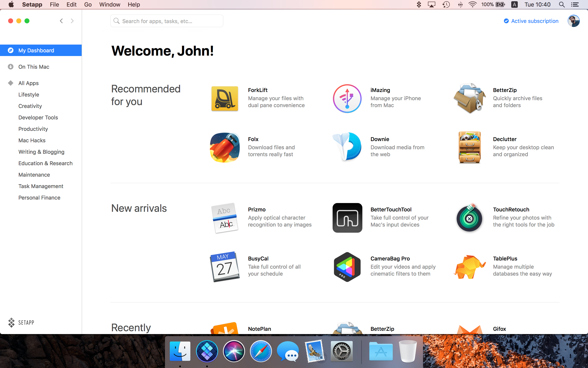The image size is (588, 368).
Task: Open the Maintenance category
Action: [x=34, y=175]
